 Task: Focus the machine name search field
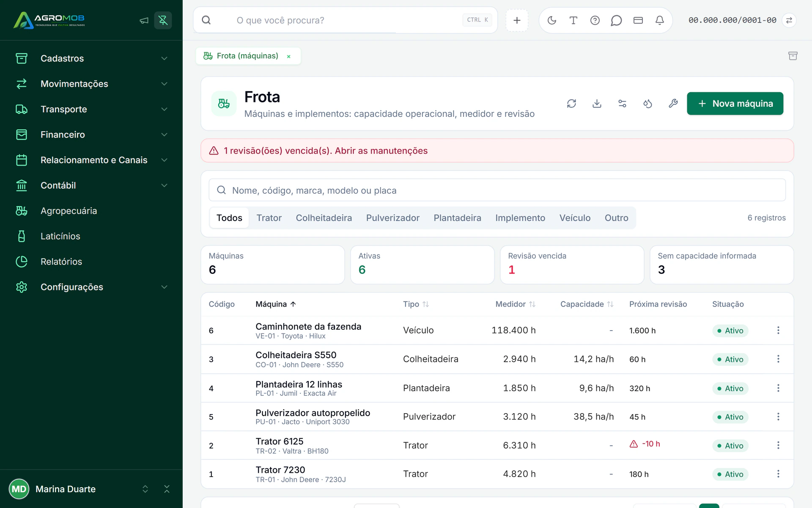tap(497, 190)
